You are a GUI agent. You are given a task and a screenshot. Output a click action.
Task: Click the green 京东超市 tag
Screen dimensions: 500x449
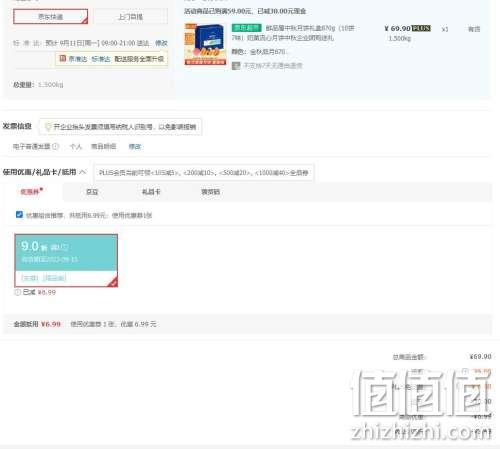coord(247,28)
